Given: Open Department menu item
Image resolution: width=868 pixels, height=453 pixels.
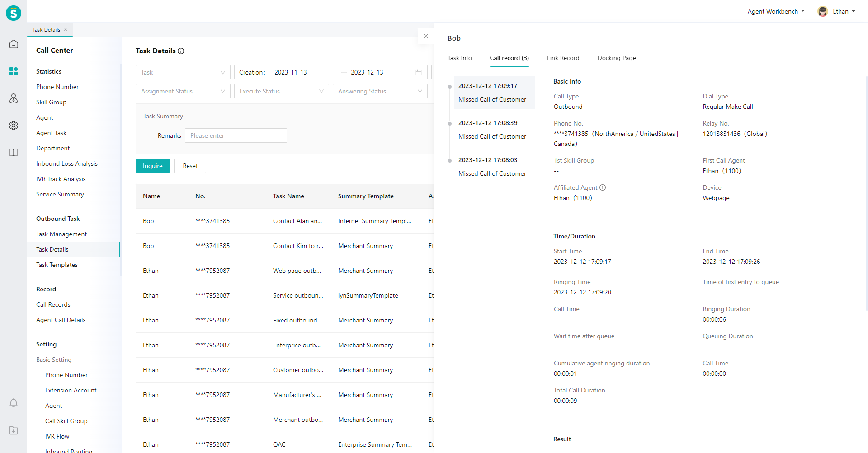Looking at the screenshot, I should pos(53,148).
